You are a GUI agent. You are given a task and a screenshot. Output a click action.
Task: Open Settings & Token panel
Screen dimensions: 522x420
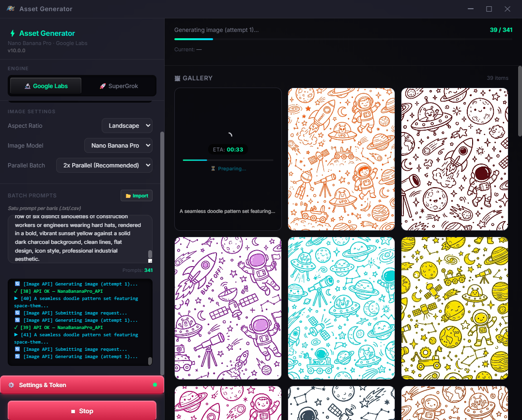(x=82, y=385)
